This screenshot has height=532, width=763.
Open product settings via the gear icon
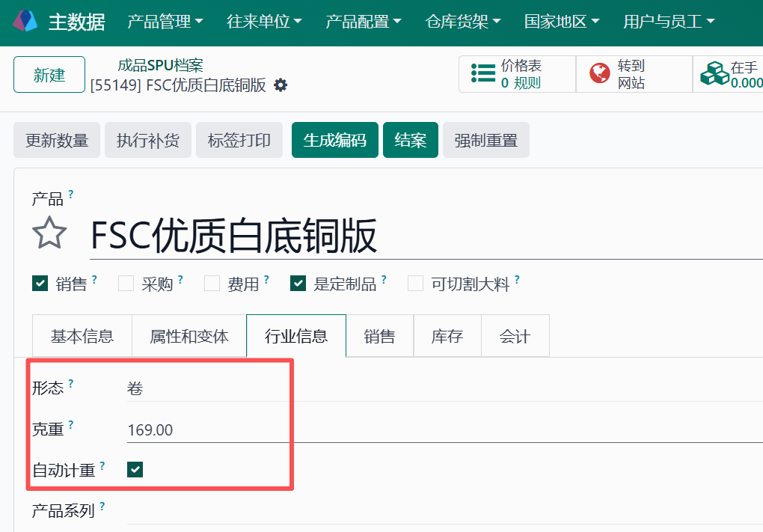tap(280, 86)
